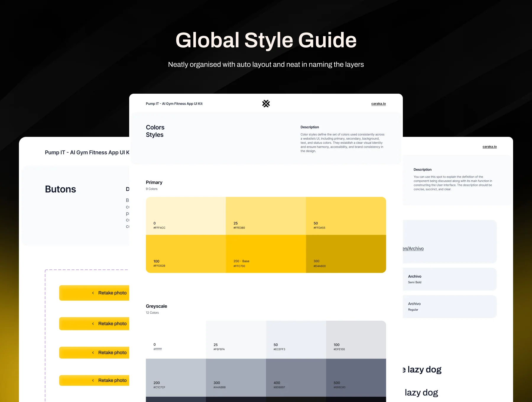This screenshot has height=402, width=532.
Task: Open the en/Archivo font link
Action: coord(413,249)
